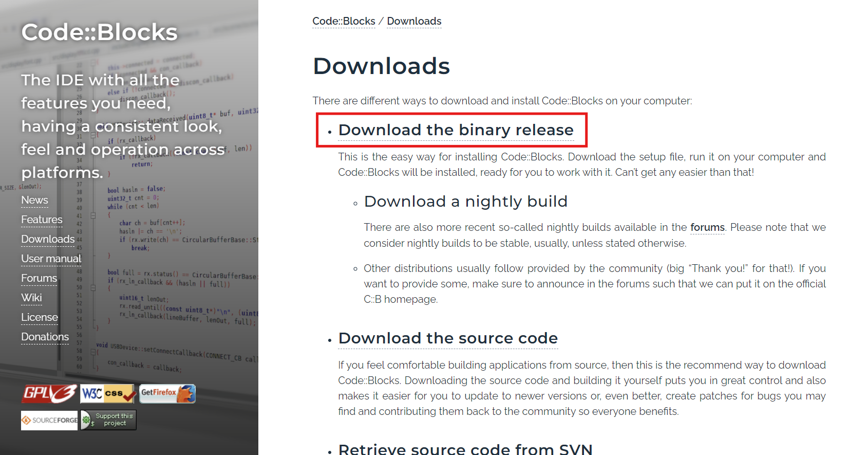
Task: Go to the Features page
Action: [42, 220]
